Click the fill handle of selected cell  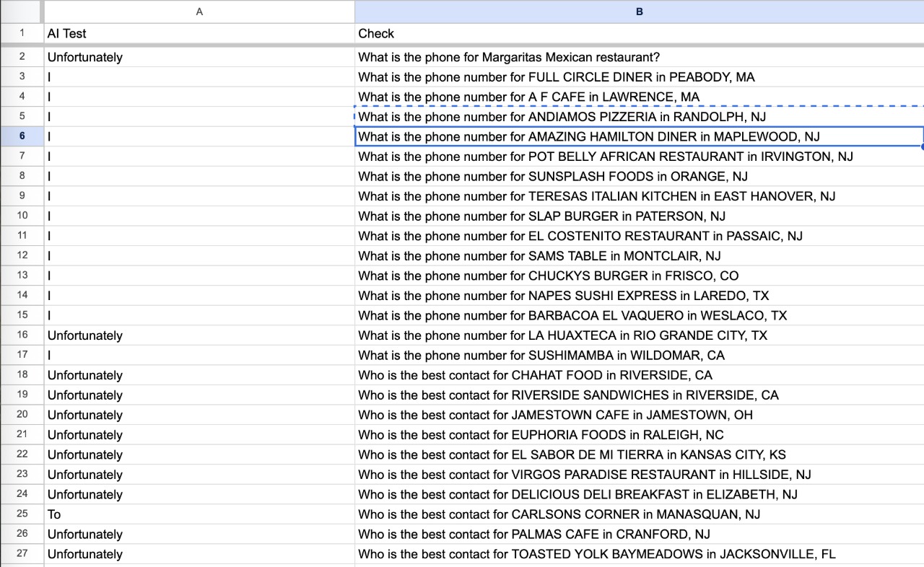923,146
